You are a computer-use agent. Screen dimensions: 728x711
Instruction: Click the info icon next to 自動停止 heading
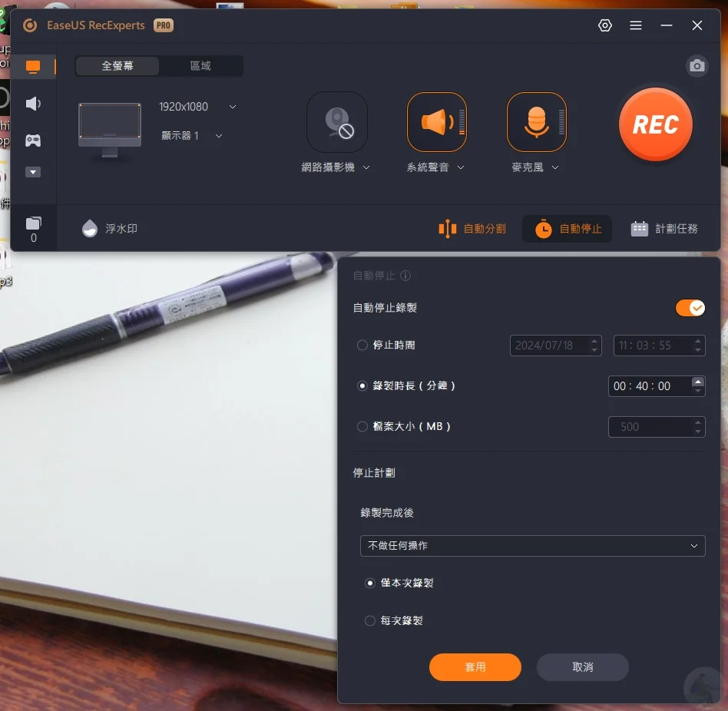coord(405,276)
